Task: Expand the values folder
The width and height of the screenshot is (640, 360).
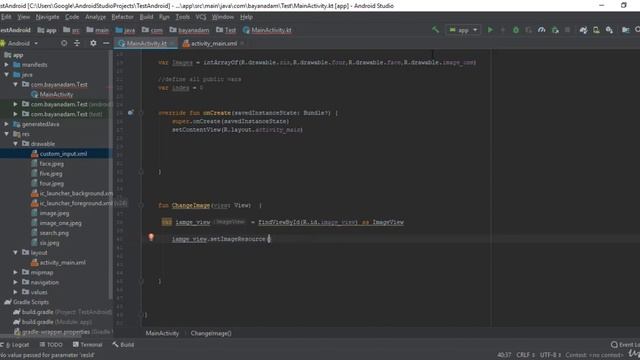Action: point(16,292)
